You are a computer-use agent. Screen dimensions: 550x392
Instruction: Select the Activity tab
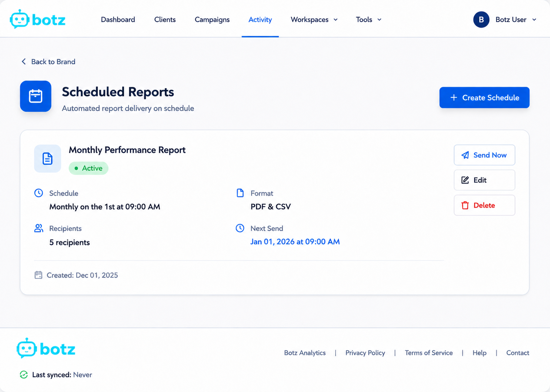(x=260, y=20)
